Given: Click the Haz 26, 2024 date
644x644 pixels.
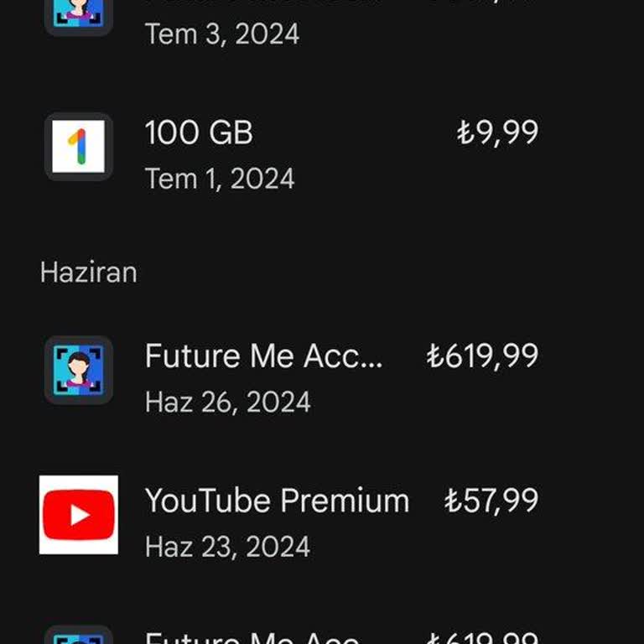Looking at the screenshot, I should pyautogui.click(x=227, y=402).
